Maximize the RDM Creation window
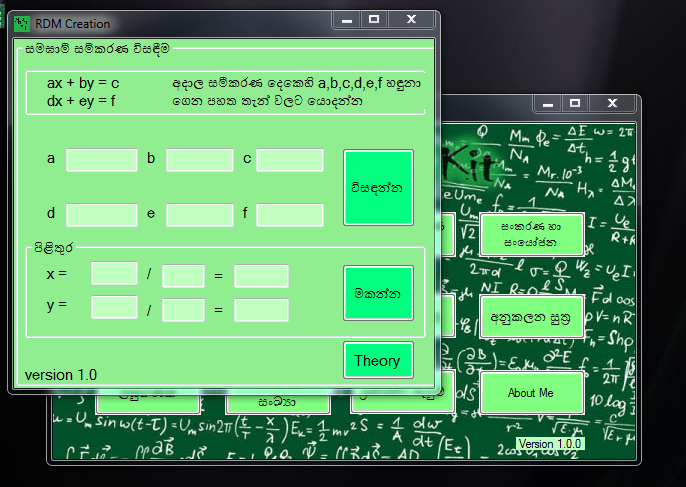Image resolution: width=686 pixels, height=487 pixels. pyautogui.click(x=374, y=20)
